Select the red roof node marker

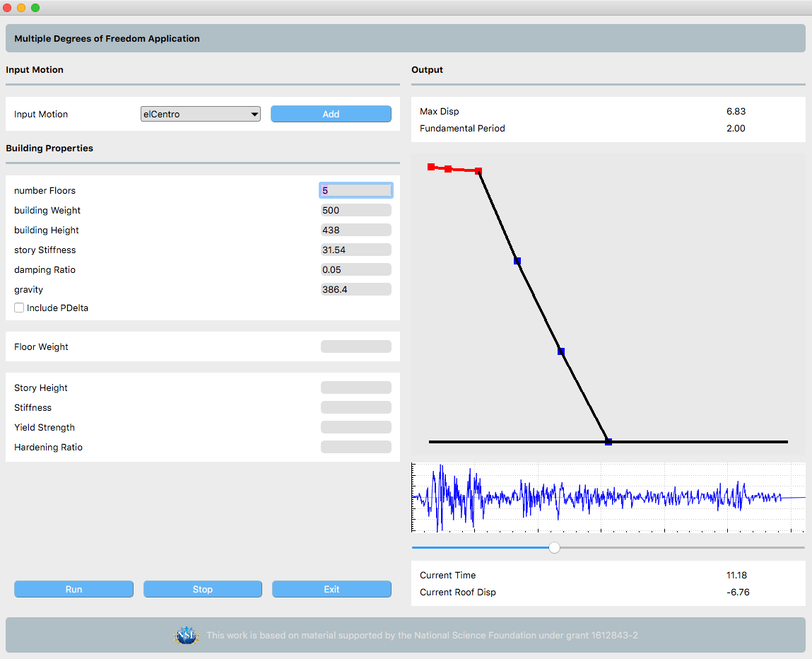point(432,167)
